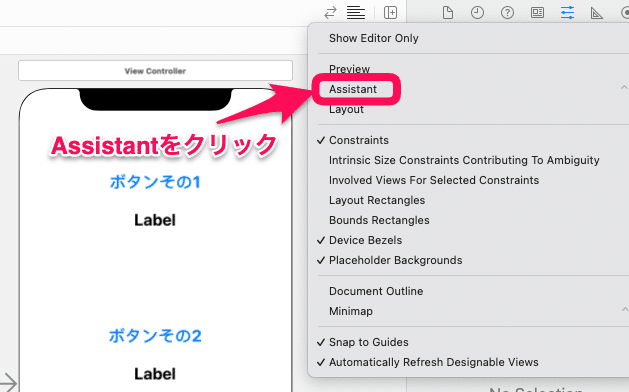
Task: Click the storyboard entry point arrow
Action: pyautogui.click(x=8, y=382)
